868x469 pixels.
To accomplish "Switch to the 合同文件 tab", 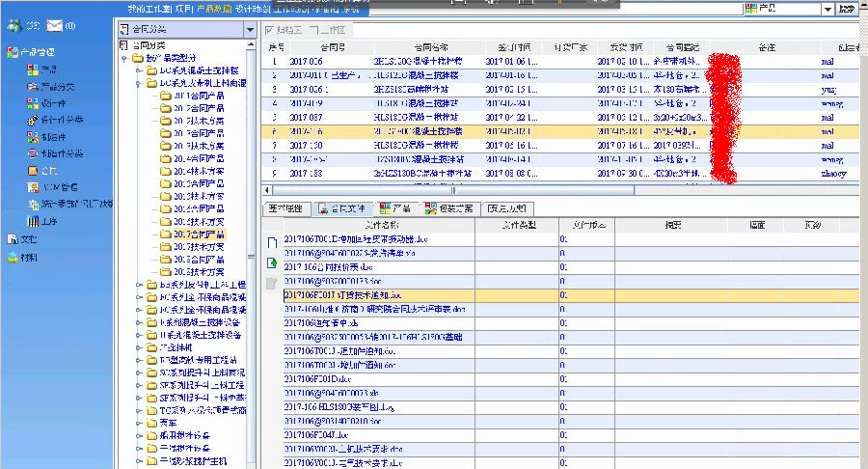I will pos(341,208).
